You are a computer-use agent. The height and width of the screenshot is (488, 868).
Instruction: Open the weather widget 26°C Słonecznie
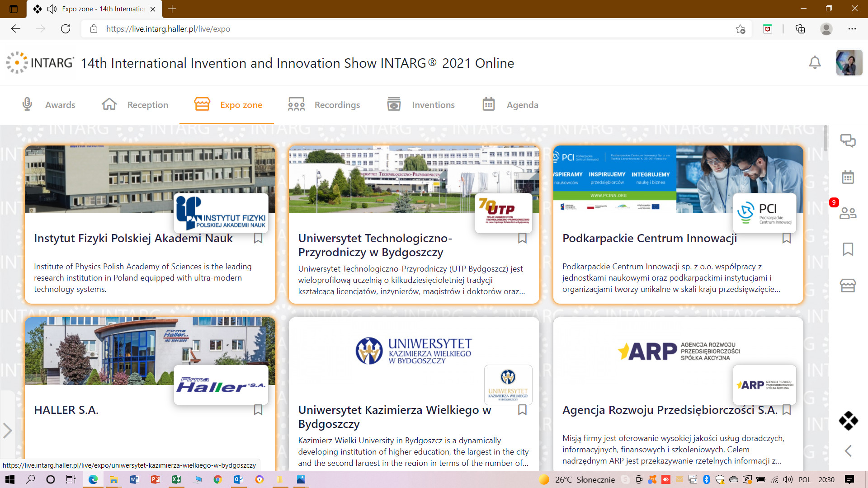click(x=577, y=479)
